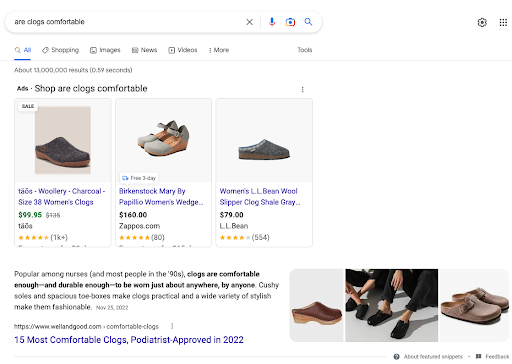Click the About featured snippets help icon
Image resolution: width=512 pixels, height=364 pixels.
[396, 357]
